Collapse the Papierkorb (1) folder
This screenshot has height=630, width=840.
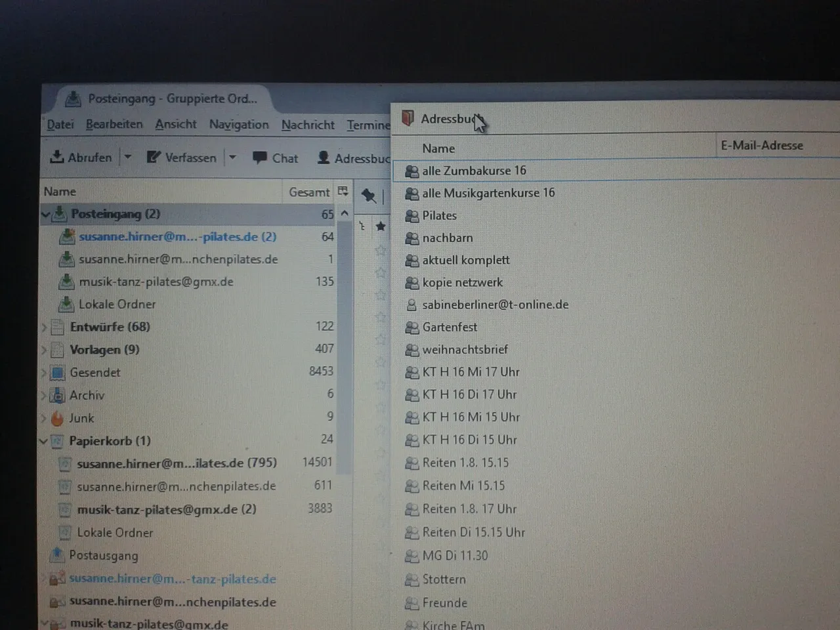[44, 441]
